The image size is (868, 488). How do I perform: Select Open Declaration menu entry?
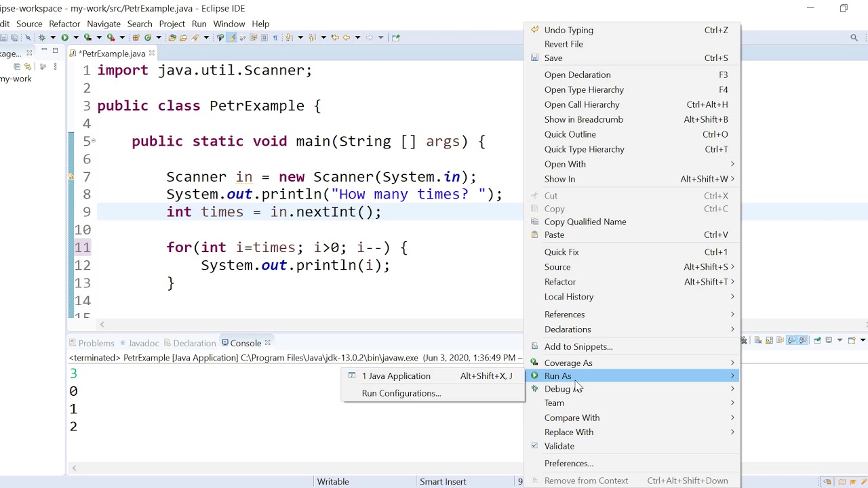pos(632,75)
